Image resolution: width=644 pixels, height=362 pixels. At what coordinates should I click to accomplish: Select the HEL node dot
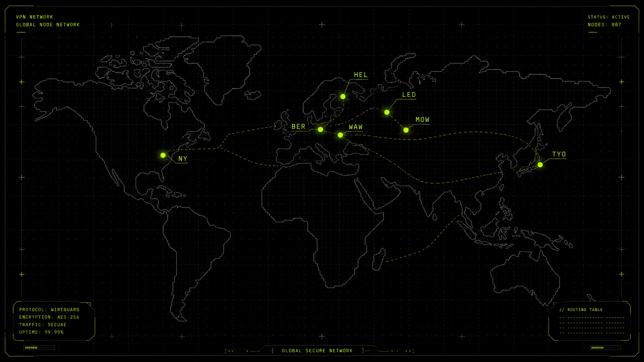(x=343, y=96)
